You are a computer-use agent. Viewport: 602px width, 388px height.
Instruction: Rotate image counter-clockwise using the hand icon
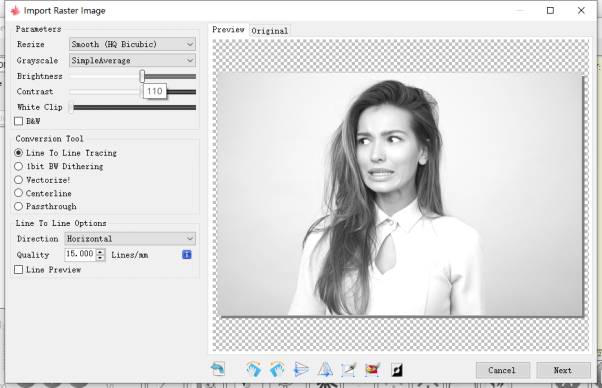point(277,370)
